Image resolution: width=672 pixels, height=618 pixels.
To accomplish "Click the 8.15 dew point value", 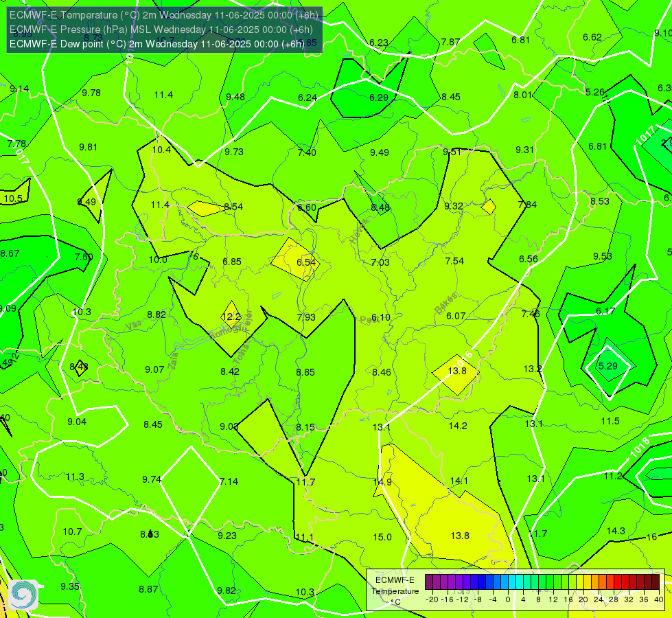I will click(305, 428).
